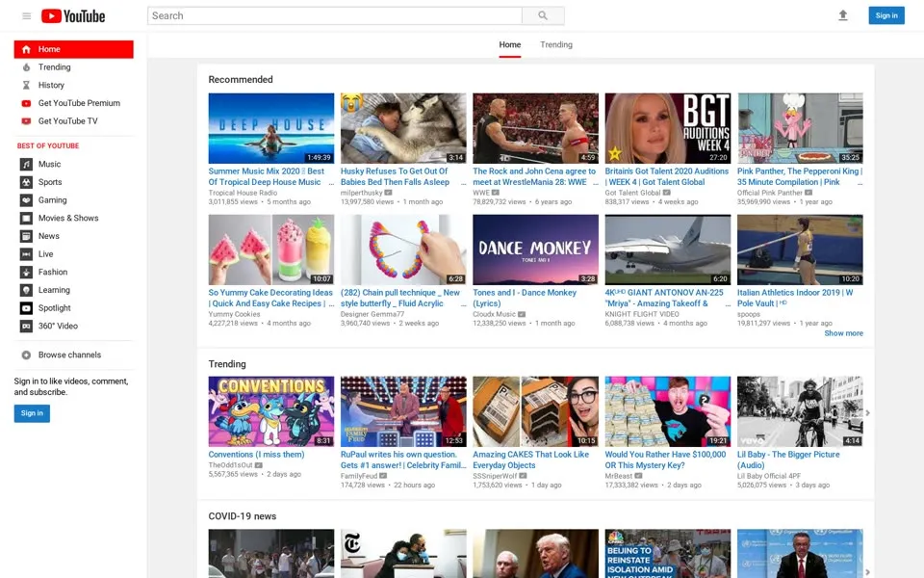Open the Fashion channel icon
Viewport: 924px width, 578px height.
click(x=26, y=272)
